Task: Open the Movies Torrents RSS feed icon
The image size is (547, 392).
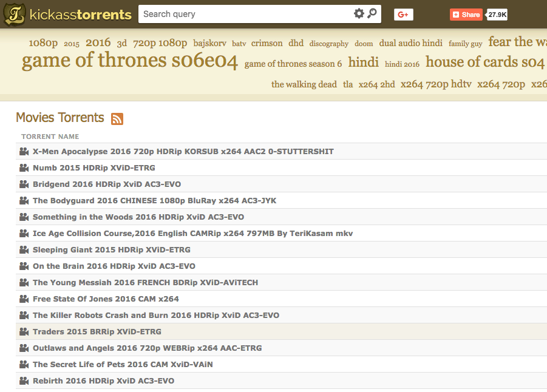Action: [x=116, y=120]
